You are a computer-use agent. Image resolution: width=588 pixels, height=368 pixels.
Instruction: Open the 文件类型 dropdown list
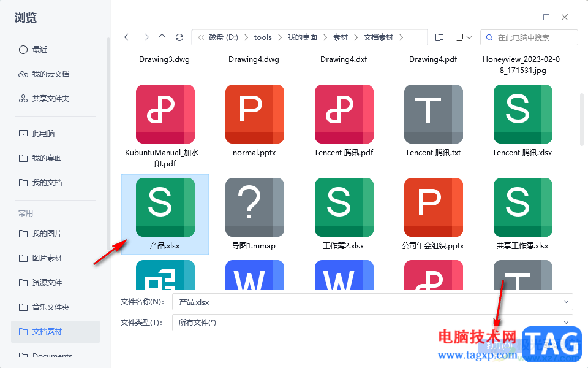[x=372, y=323]
